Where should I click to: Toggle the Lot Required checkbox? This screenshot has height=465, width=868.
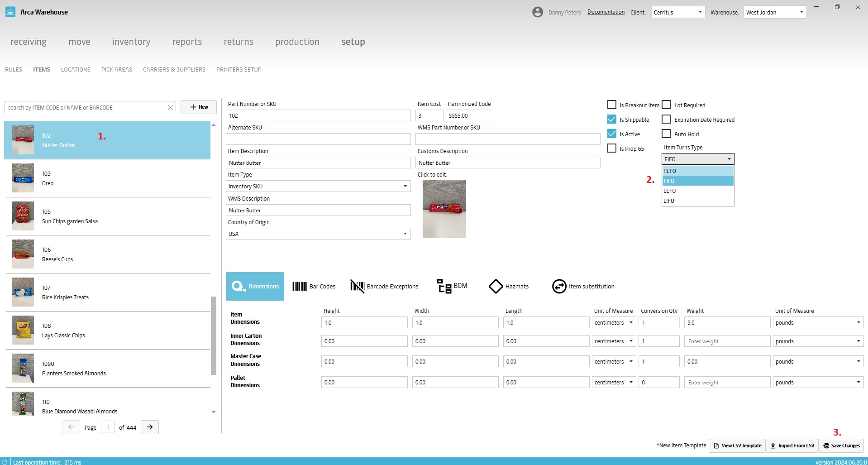pos(666,105)
